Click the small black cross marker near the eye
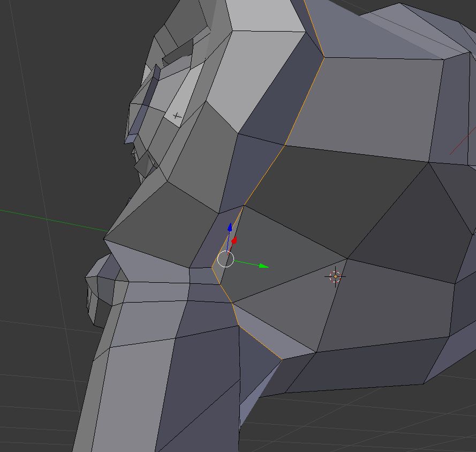The height and width of the screenshot is (452, 476). (177, 115)
